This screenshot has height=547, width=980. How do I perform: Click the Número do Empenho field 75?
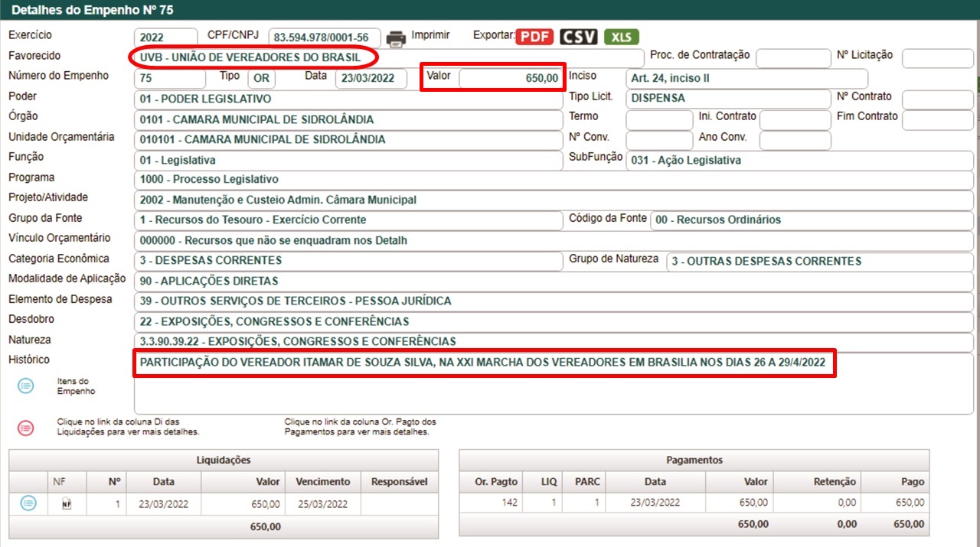(x=169, y=79)
